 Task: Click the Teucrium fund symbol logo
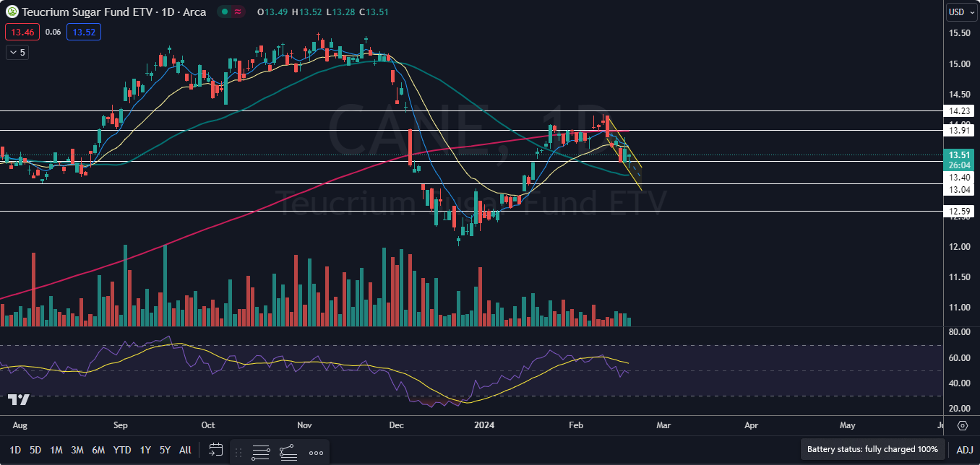11,12
